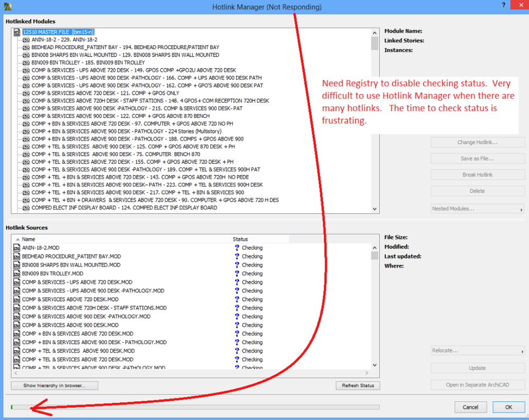Screen dimensions: 529x420
Task: Select the ANIN-18-2 module entry
Action: point(64,39)
